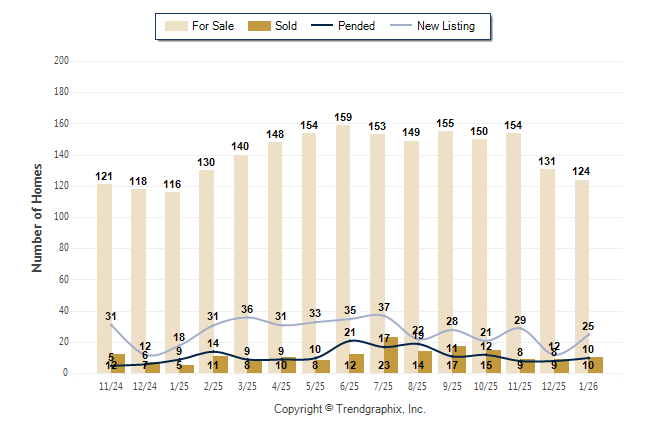The width and height of the screenshot is (646, 434).
Task: Click the Sold bar for 7/25
Action: (391, 355)
